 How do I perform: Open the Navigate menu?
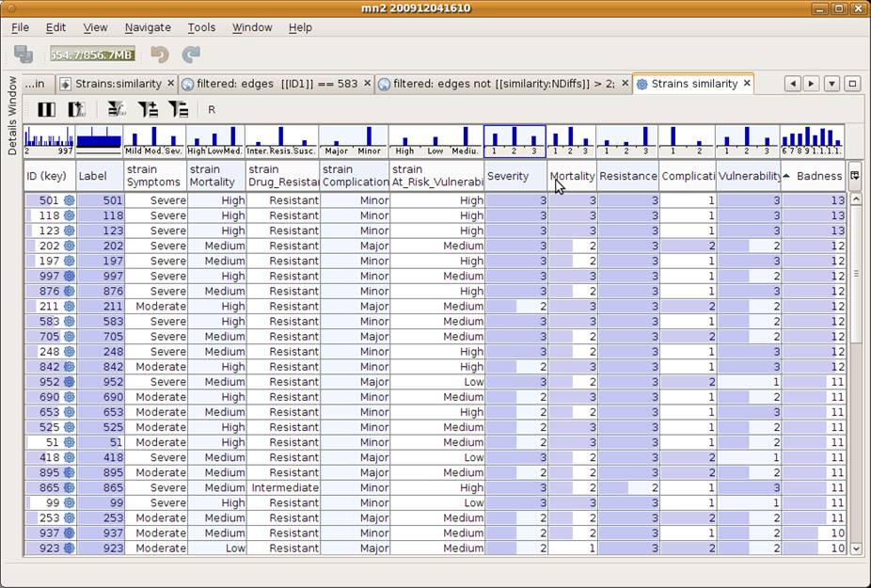coord(148,27)
